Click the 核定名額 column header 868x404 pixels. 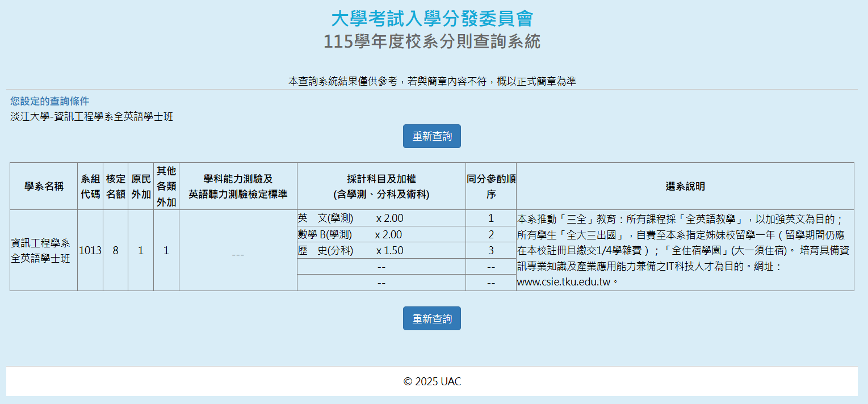pyautogui.click(x=115, y=186)
